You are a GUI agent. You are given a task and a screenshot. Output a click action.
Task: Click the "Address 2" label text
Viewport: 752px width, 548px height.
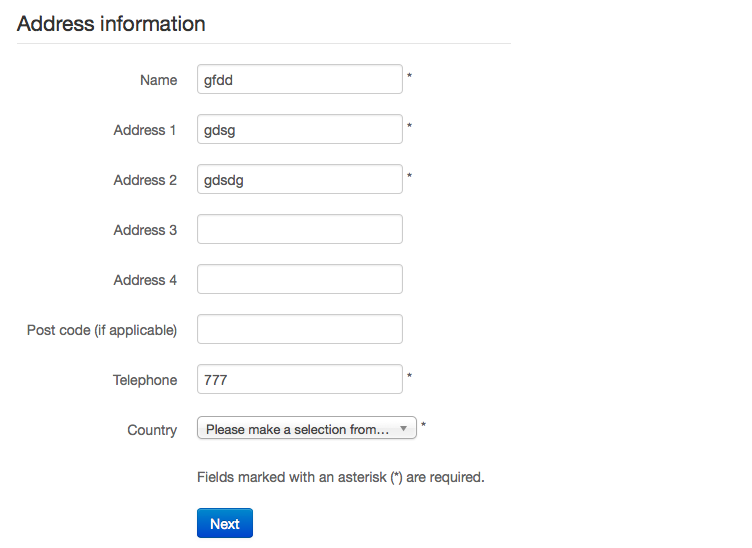tap(145, 180)
